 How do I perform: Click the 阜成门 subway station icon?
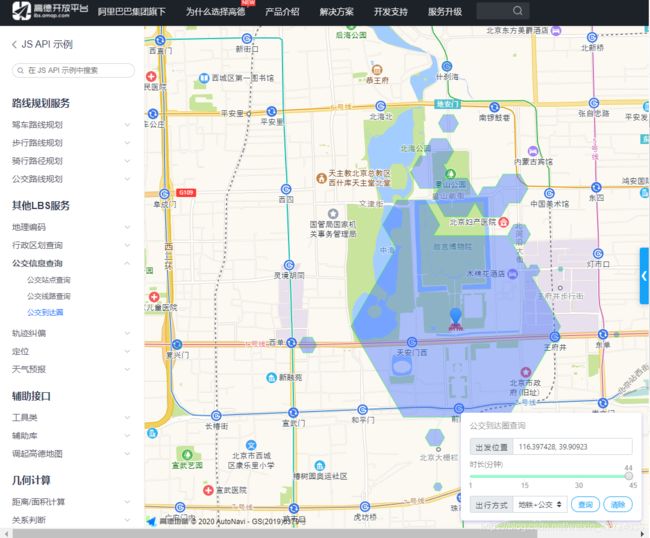coord(165,194)
